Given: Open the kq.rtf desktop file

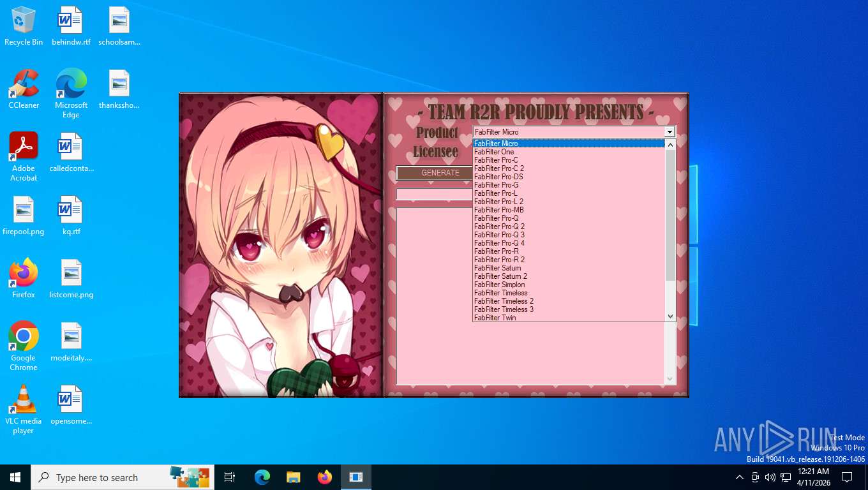Looking at the screenshot, I should (71, 216).
